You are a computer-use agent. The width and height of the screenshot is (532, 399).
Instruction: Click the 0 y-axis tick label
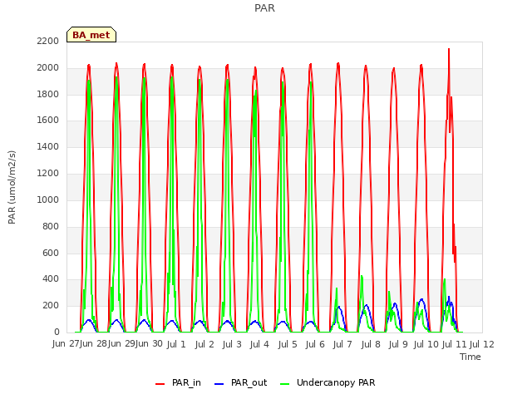point(57,332)
